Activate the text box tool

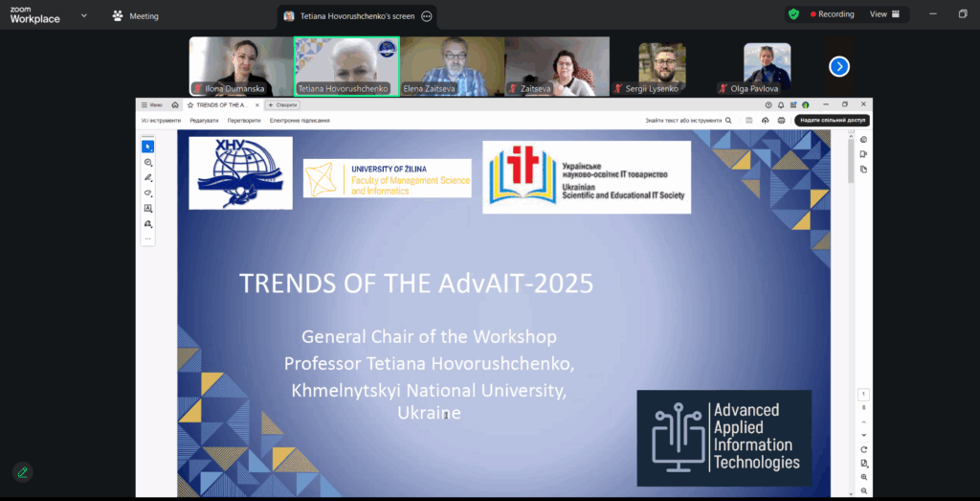pyautogui.click(x=147, y=208)
